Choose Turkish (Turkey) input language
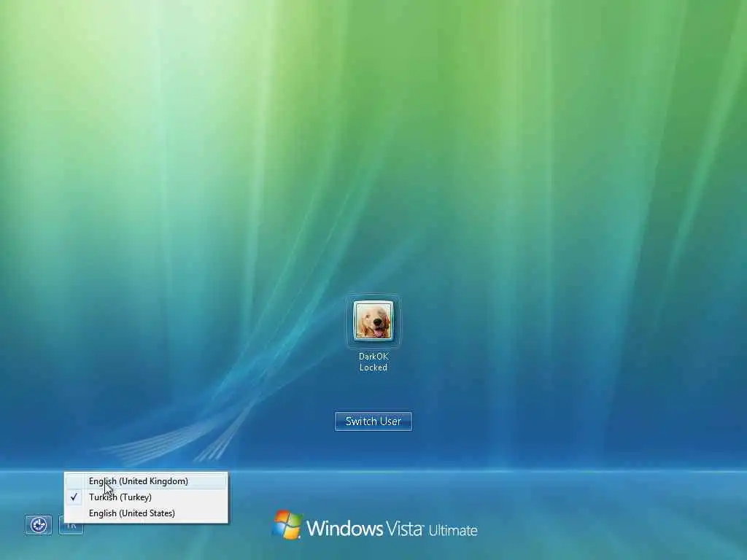 [146, 497]
